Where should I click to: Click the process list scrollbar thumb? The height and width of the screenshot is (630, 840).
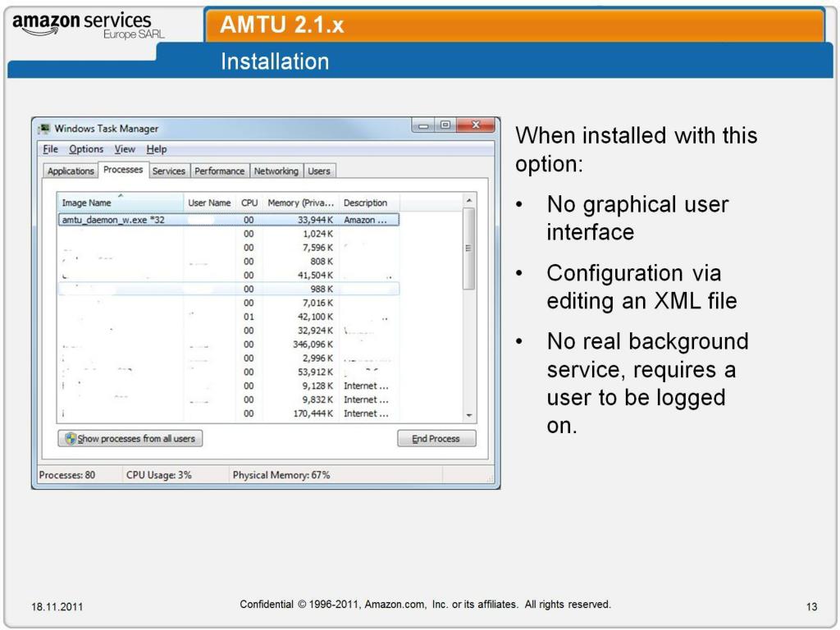pyautogui.click(x=468, y=249)
